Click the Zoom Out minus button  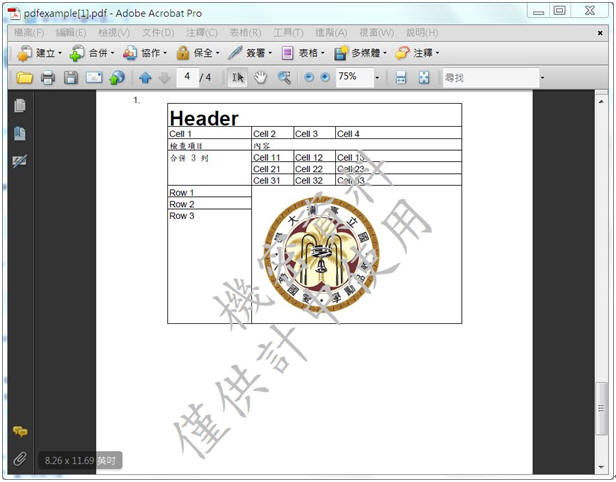point(309,77)
